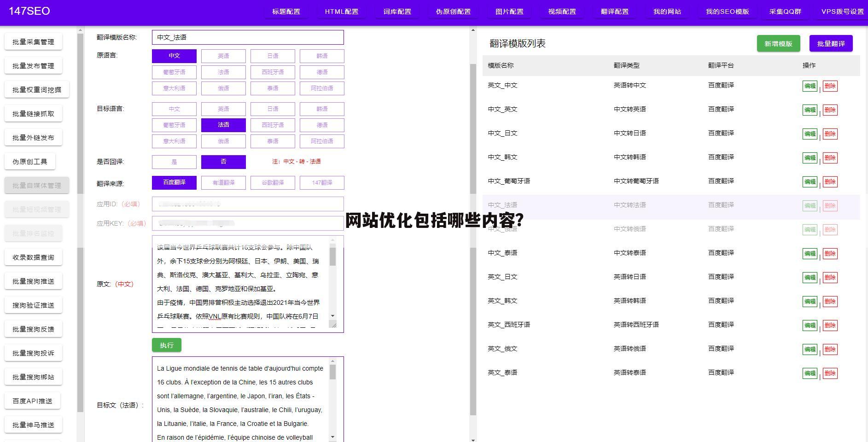Select 中文 as source language

coord(174,56)
